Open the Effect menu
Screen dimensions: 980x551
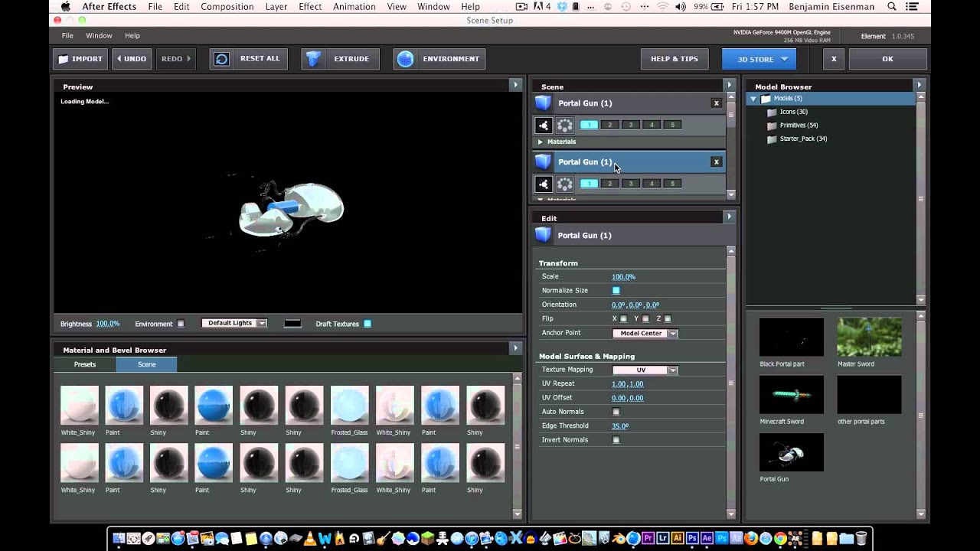tap(310, 7)
